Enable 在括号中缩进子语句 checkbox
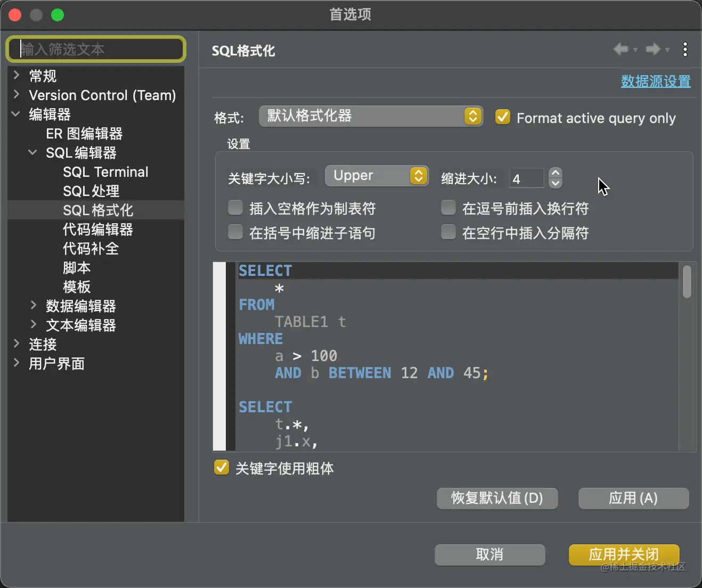 235,232
